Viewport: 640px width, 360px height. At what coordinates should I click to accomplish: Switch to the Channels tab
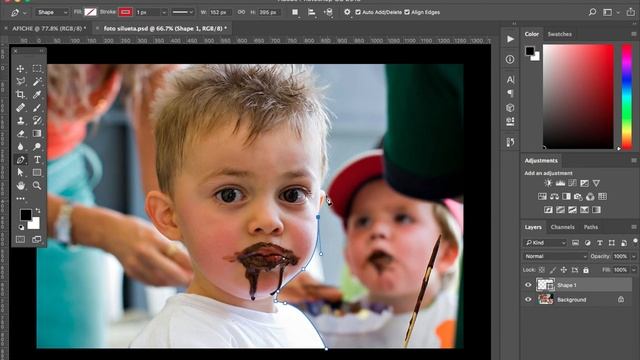tap(562, 227)
